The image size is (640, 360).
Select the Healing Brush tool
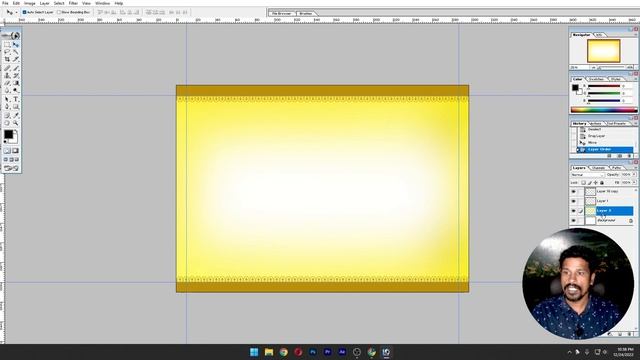pos(7,68)
